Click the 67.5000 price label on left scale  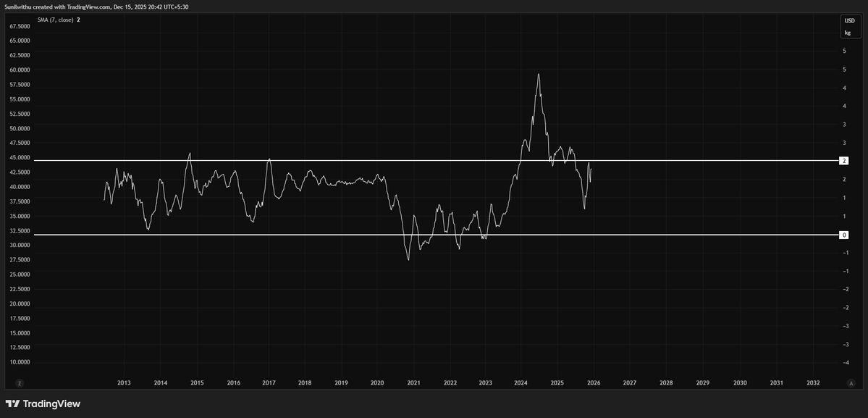click(20, 26)
